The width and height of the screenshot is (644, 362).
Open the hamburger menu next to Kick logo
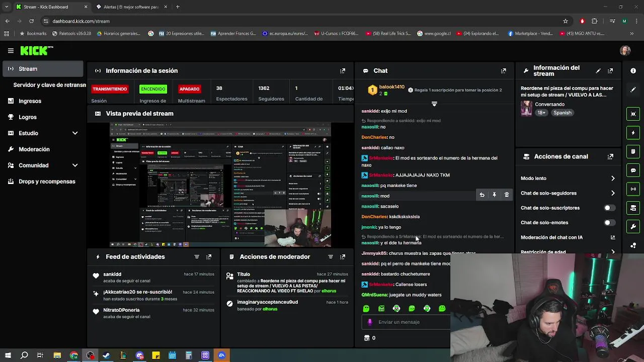pyautogui.click(x=11, y=51)
